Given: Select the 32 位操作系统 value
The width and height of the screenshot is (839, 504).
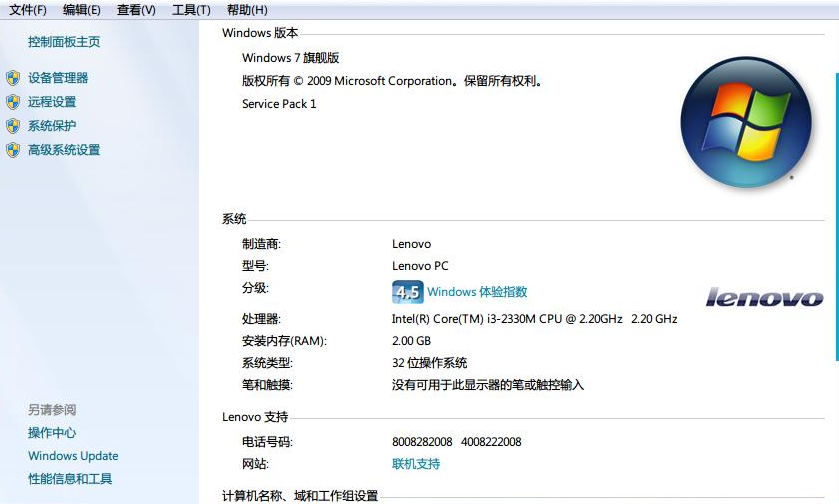Looking at the screenshot, I should coord(429,363).
